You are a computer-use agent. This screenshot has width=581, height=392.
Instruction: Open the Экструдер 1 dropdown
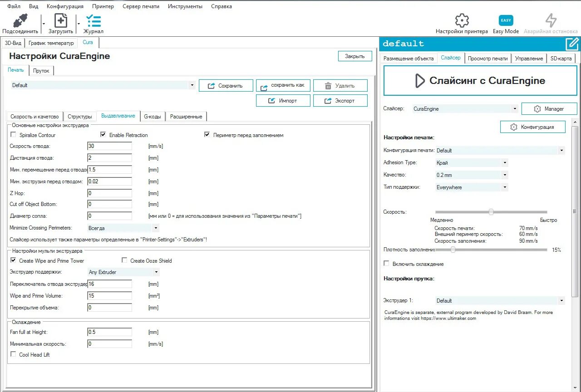[x=500, y=301]
